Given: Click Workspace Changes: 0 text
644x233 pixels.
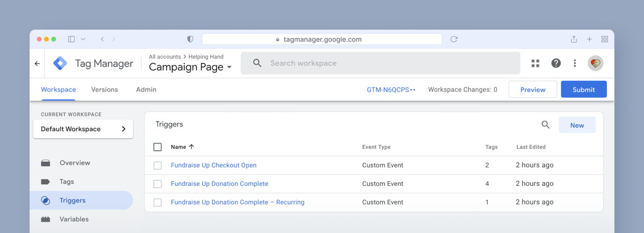Looking at the screenshot, I should [463, 90].
